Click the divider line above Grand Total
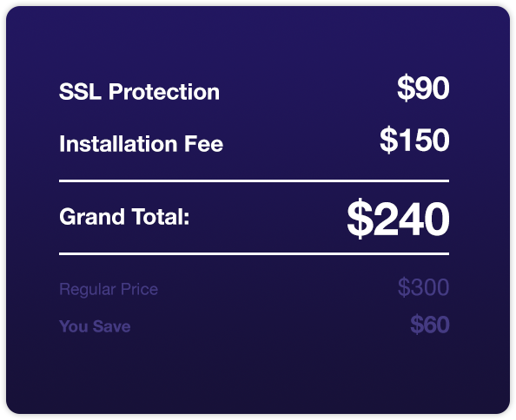The image size is (516, 420). pos(254,180)
